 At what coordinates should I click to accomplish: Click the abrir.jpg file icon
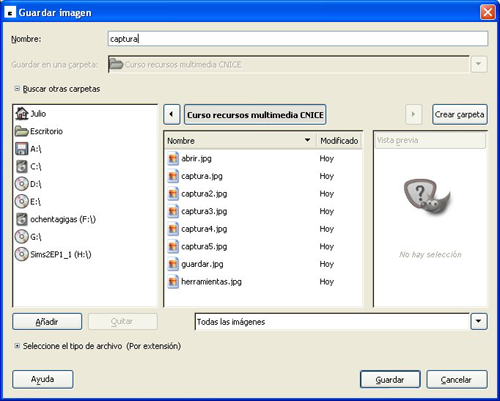point(173,158)
